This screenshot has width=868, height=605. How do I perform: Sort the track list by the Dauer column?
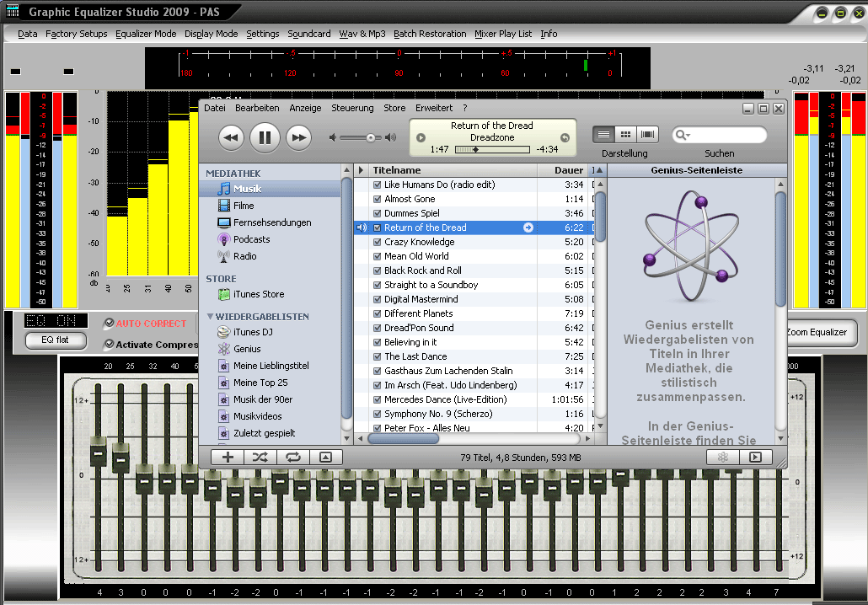(x=569, y=170)
